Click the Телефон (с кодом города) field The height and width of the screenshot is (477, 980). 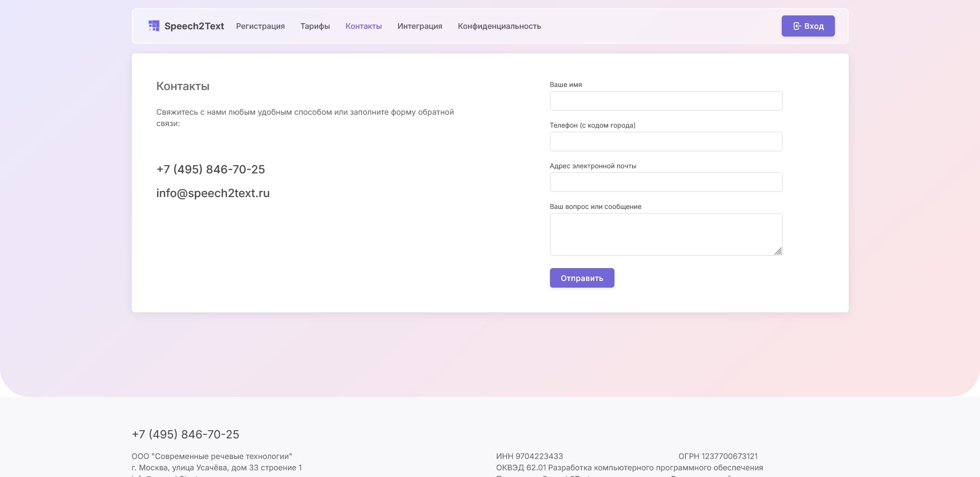(666, 142)
